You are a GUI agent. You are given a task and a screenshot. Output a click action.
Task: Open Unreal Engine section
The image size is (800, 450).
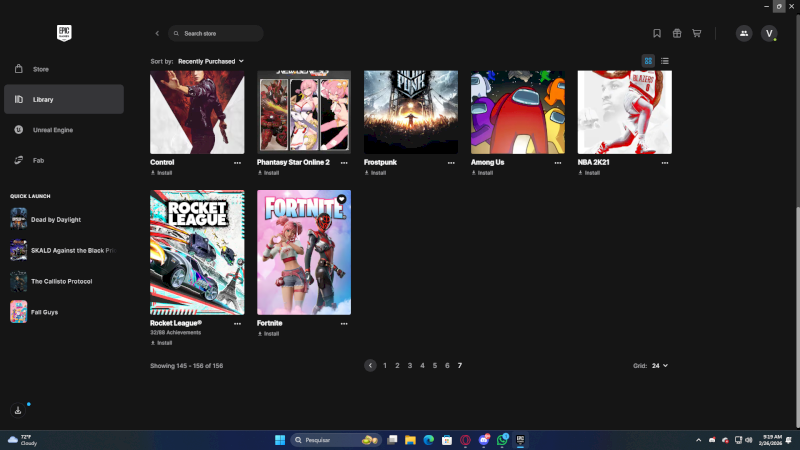(x=64, y=130)
